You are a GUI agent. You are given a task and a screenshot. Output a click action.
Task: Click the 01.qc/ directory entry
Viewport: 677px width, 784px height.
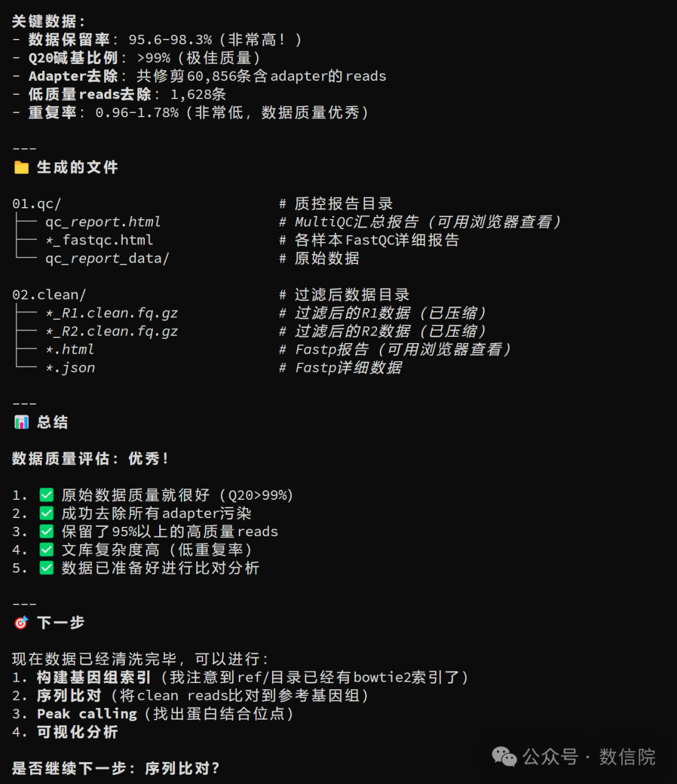36,204
